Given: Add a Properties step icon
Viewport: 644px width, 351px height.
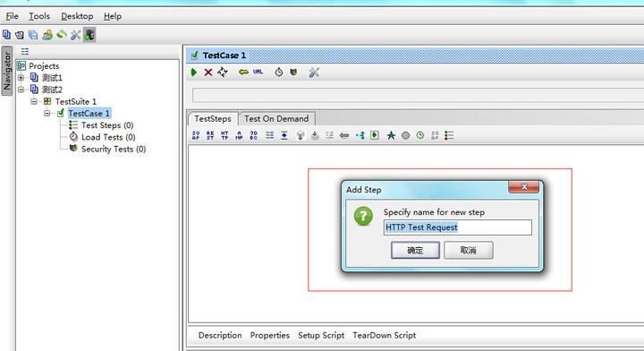Looking at the screenshot, I should tap(269, 135).
